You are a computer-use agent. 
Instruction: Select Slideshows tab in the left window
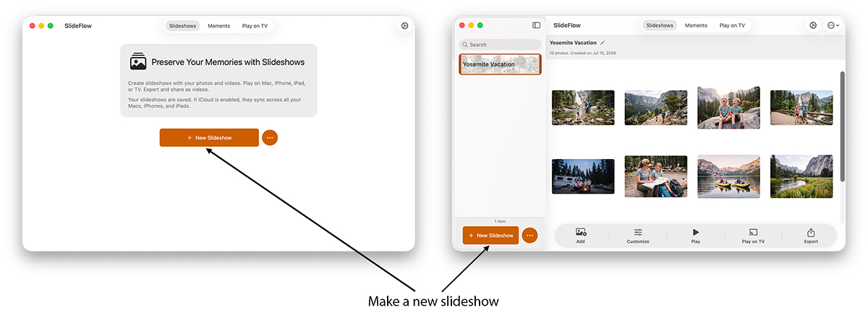[x=182, y=26]
